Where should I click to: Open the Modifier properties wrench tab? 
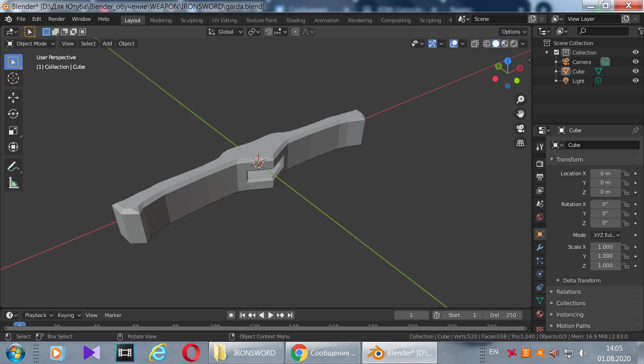click(x=539, y=247)
